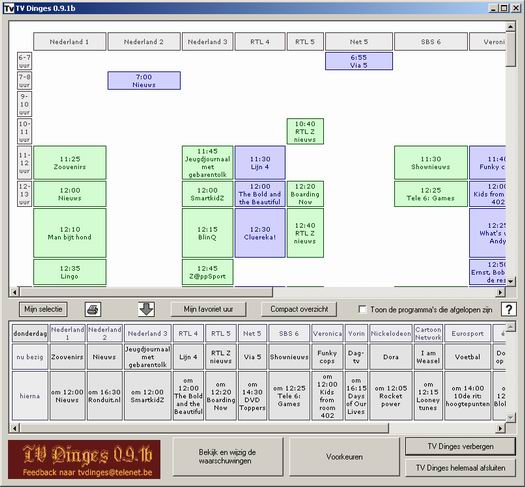Image resolution: width=525 pixels, height=487 pixels.
Task: Open help with the question mark button
Action: click(508, 309)
